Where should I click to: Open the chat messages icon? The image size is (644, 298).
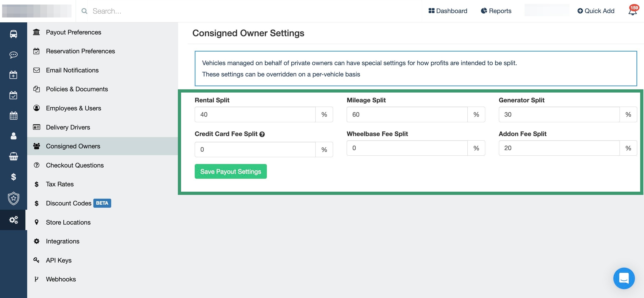point(13,55)
